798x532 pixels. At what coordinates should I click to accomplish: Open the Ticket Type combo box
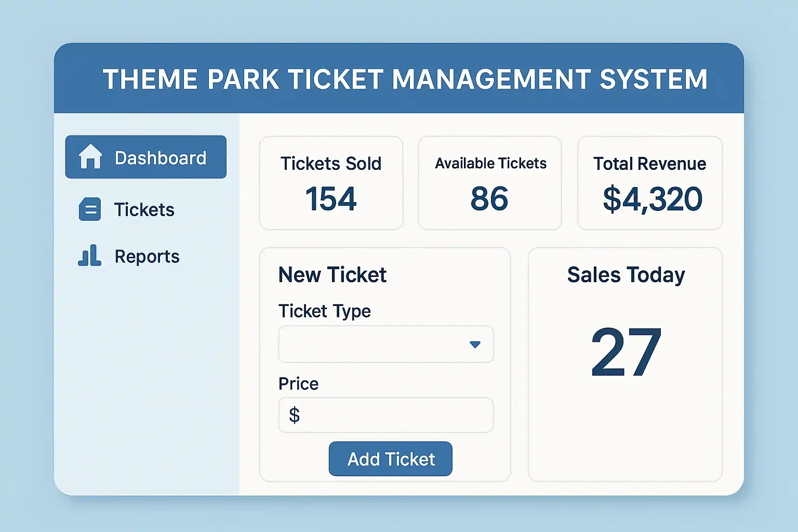click(385, 344)
